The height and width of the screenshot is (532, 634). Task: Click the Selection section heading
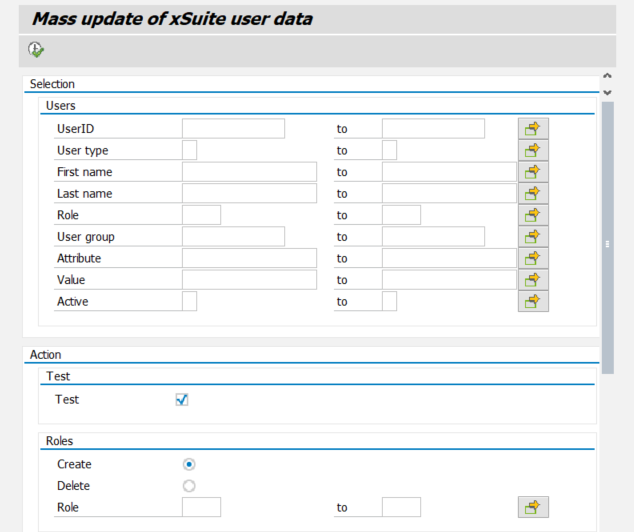point(52,84)
